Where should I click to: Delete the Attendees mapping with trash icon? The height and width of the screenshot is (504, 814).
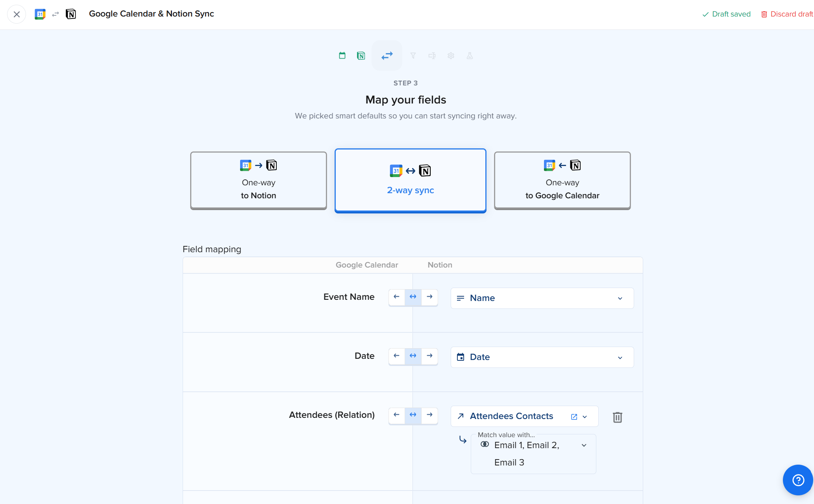pyautogui.click(x=617, y=417)
